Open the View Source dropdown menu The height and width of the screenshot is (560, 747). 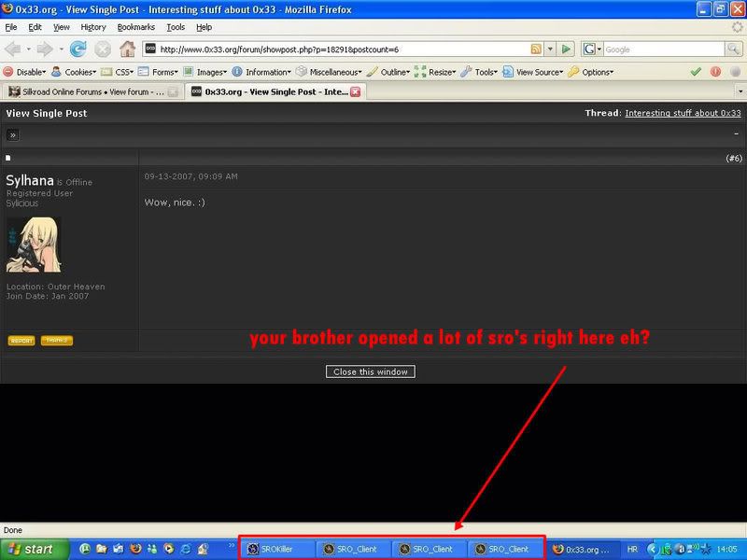pos(532,72)
